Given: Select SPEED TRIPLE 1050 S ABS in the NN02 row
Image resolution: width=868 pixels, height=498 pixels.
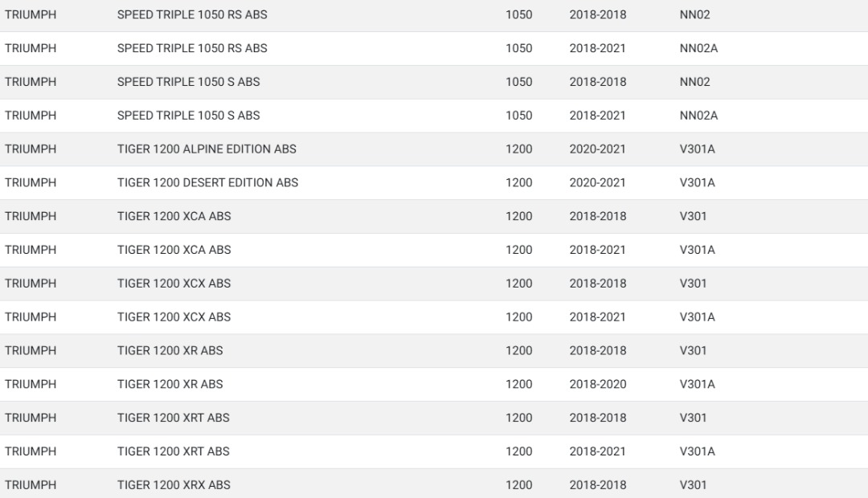Looking at the screenshot, I should [x=188, y=82].
